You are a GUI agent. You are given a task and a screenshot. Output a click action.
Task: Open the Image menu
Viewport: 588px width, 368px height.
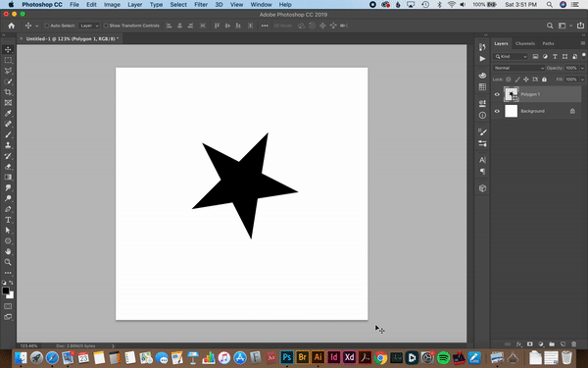(x=112, y=5)
